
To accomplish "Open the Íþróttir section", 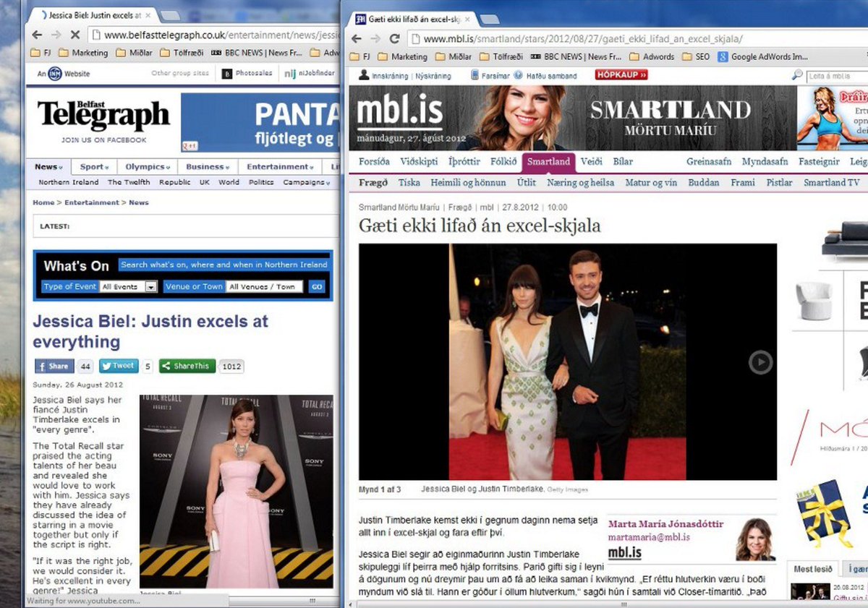I will [x=464, y=162].
